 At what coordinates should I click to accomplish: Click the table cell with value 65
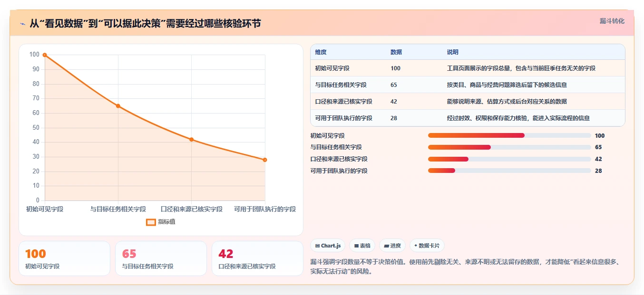[x=394, y=85]
